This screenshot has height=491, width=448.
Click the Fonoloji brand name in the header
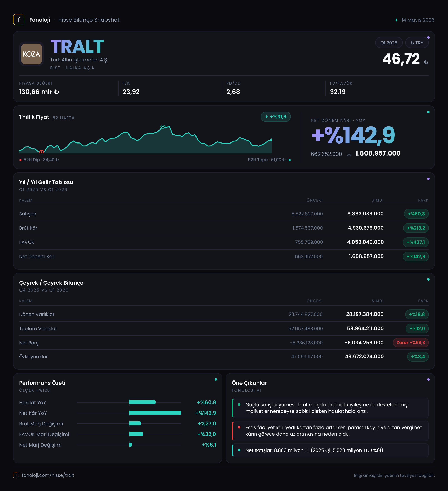click(40, 20)
